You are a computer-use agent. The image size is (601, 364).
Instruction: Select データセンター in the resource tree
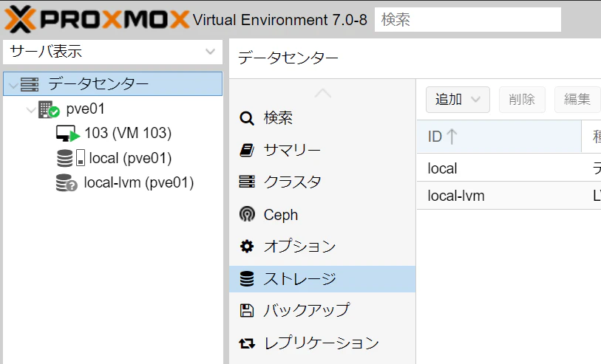[x=112, y=83]
